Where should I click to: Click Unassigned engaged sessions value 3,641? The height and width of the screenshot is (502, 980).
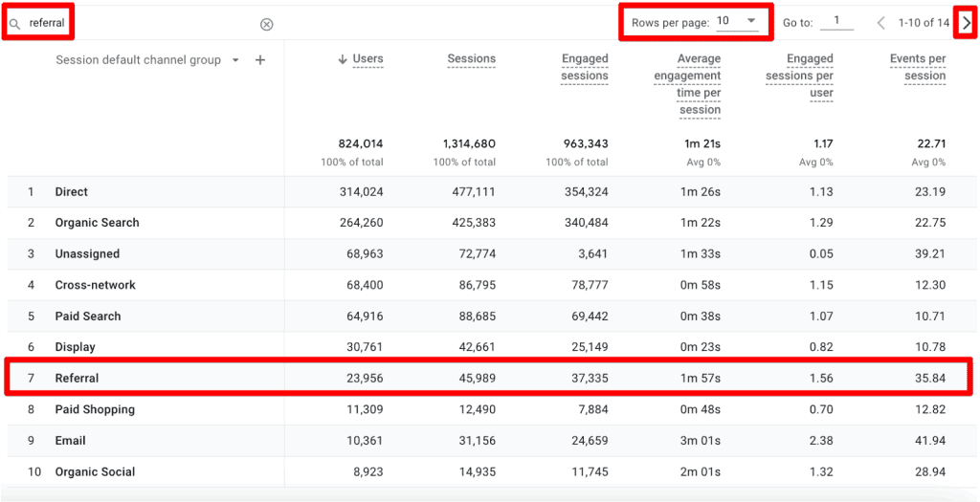click(593, 253)
